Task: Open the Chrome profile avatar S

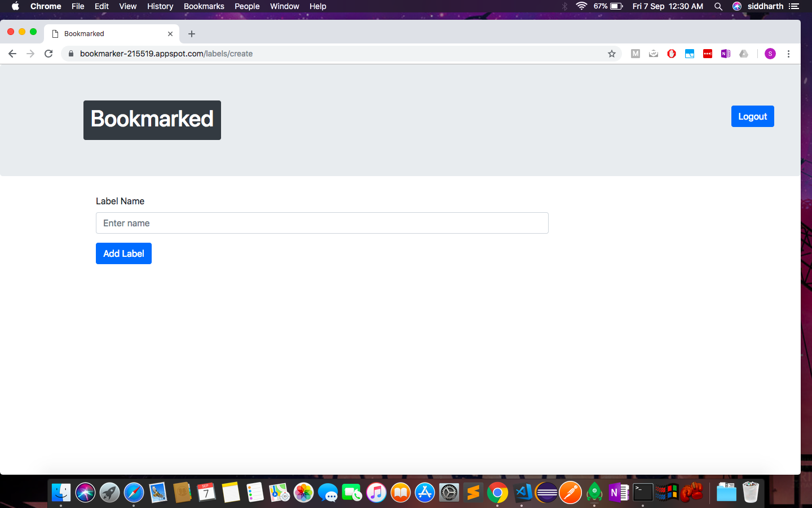Action: point(770,54)
